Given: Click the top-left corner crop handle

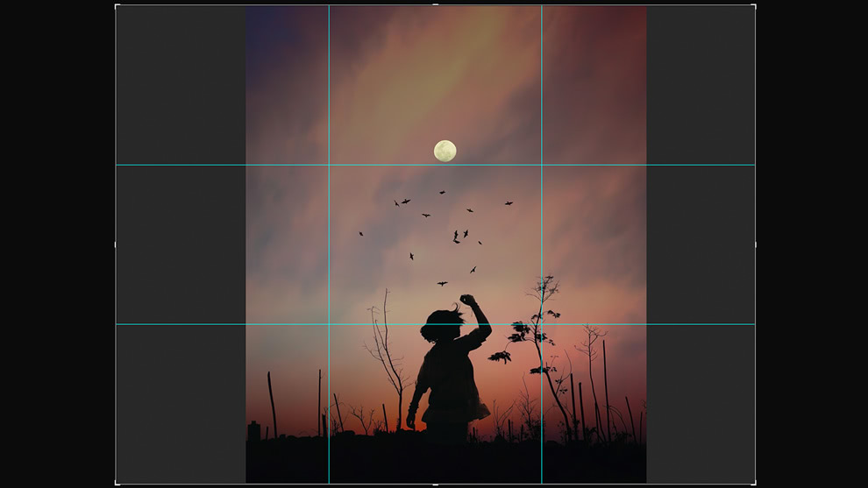Looking at the screenshot, I should pyautogui.click(x=117, y=6).
